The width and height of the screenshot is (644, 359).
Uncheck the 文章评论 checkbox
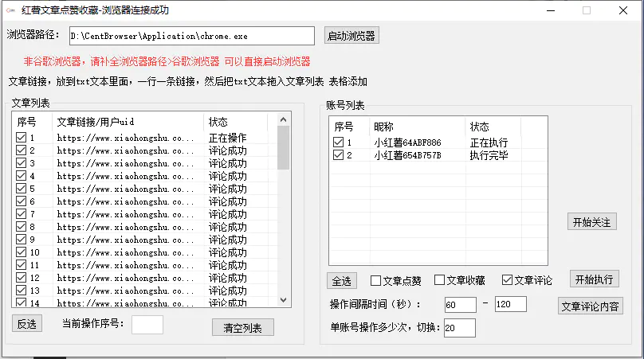tap(507, 280)
